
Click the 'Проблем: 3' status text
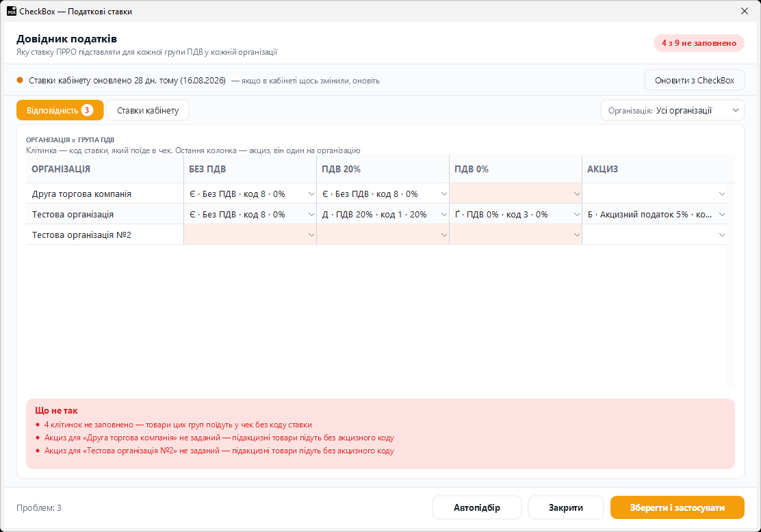click(x=39, y=508)
